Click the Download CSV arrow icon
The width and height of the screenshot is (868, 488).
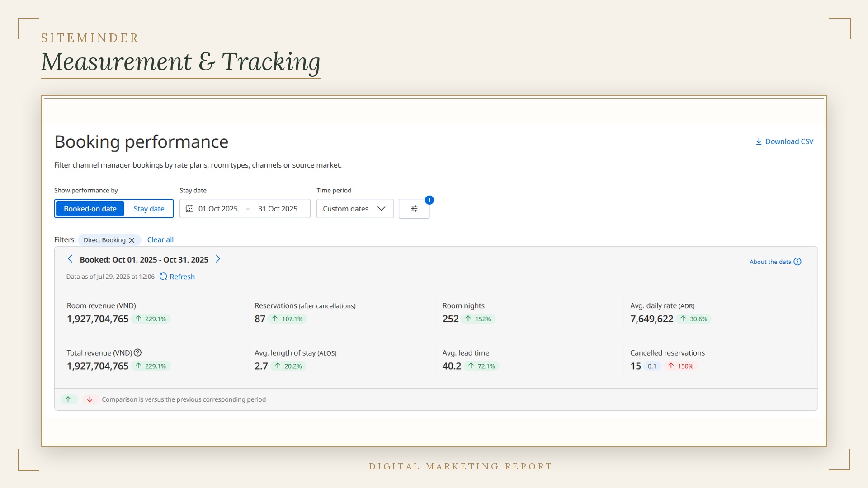tap(759, 141)
